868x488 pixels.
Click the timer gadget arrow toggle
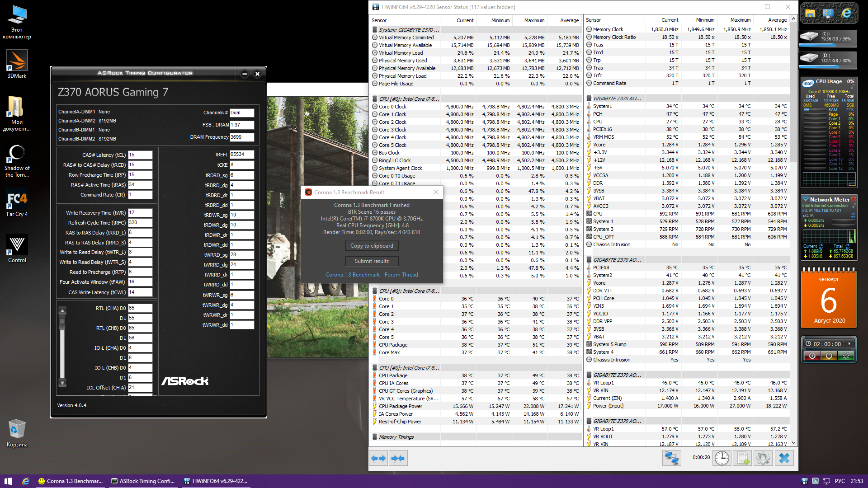pos(849,344)
